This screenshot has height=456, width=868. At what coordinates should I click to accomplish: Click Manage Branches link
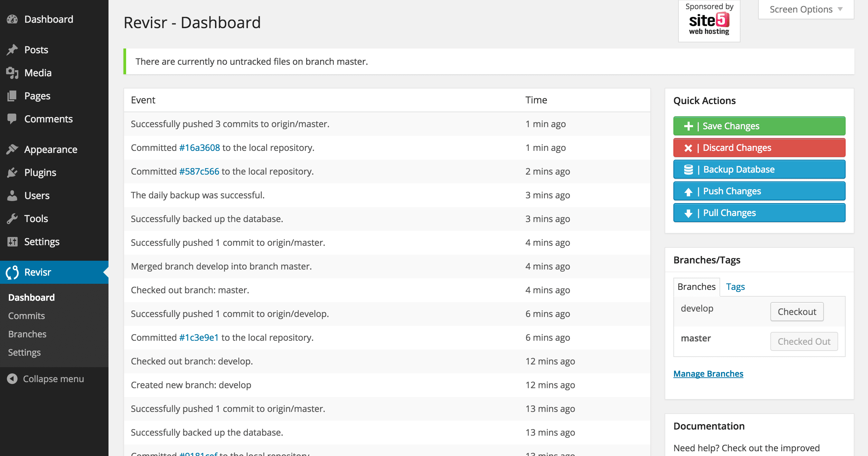(708, 374)
